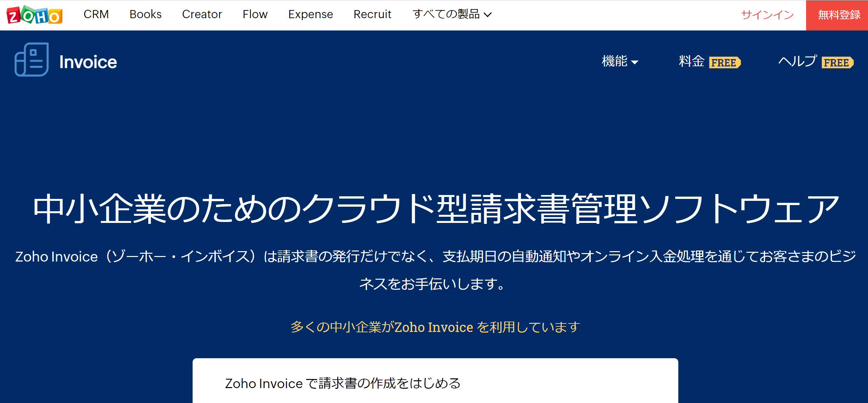Open the Expense product link
The width and height of the screenshot is (868, 403).
pyautogui.click(x=310, y=15)
